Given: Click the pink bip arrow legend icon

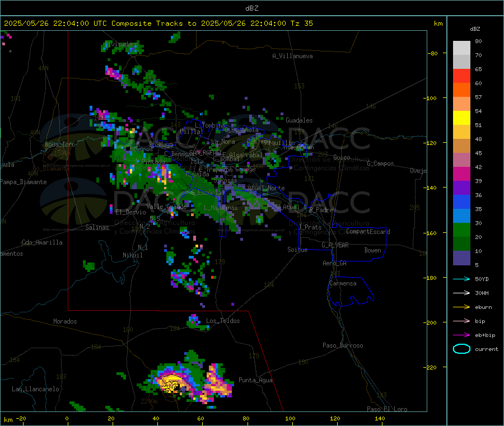Looking at the screenshot, I should pyautogui.click(x=461, y=321).
